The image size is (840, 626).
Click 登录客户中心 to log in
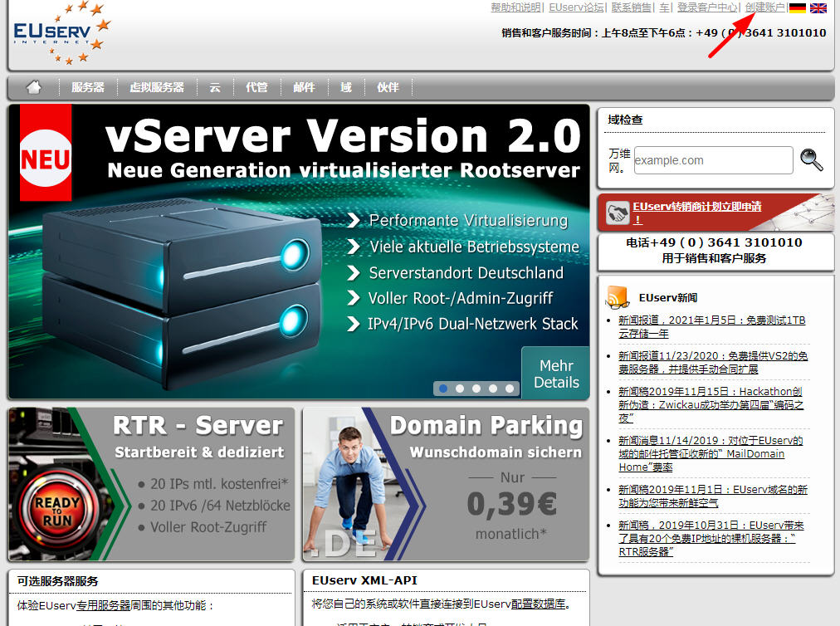[x=707, y=7]
